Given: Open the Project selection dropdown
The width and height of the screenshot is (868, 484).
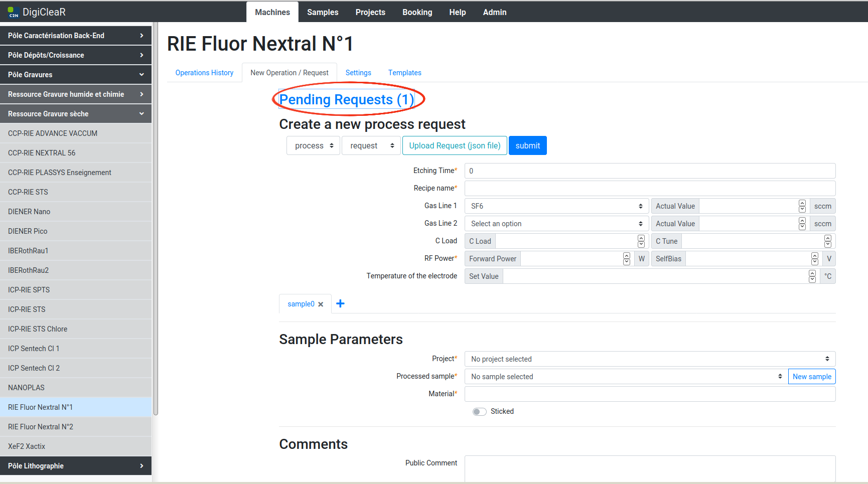Looking at the screenshot, I should tap(649, 359).
